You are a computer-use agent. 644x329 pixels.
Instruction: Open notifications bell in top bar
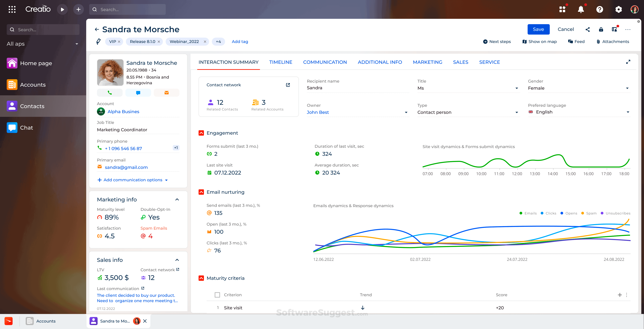click(581, 9)
